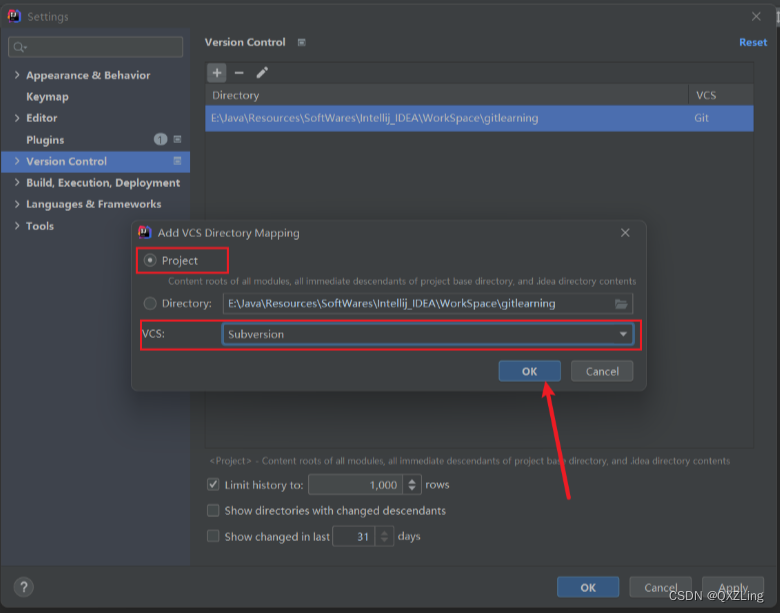Image resolution: width=780 pixels, height=613 pixels.
Task: Click the project icon on Version Control row
Action: pyautogui.click(x=177, y=161)
